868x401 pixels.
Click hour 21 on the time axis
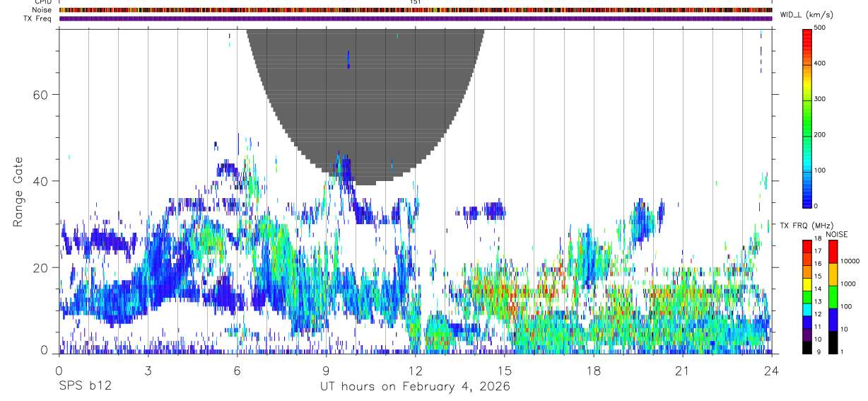[x=683, y=371]
